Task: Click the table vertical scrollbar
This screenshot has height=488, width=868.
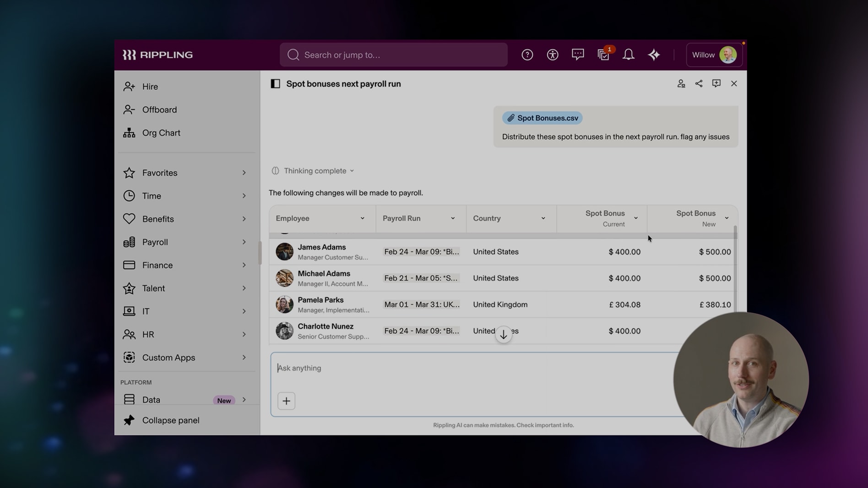Action: tap(735, 270)
